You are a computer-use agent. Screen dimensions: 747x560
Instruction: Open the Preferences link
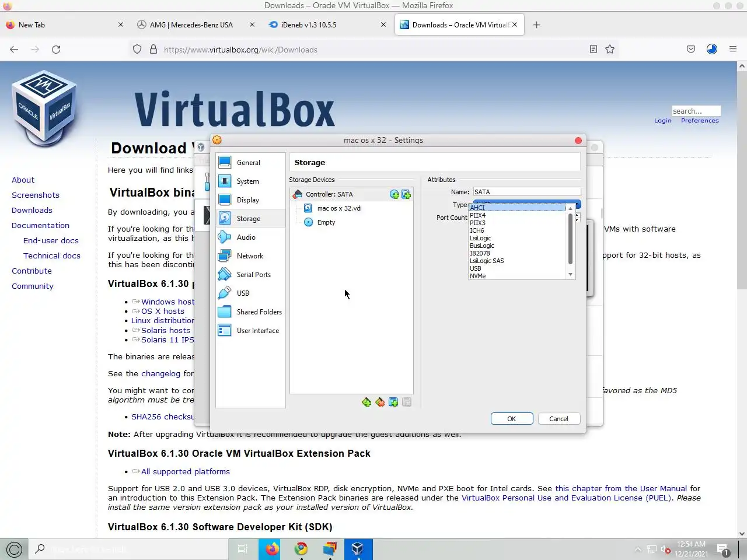pos(700,121)
